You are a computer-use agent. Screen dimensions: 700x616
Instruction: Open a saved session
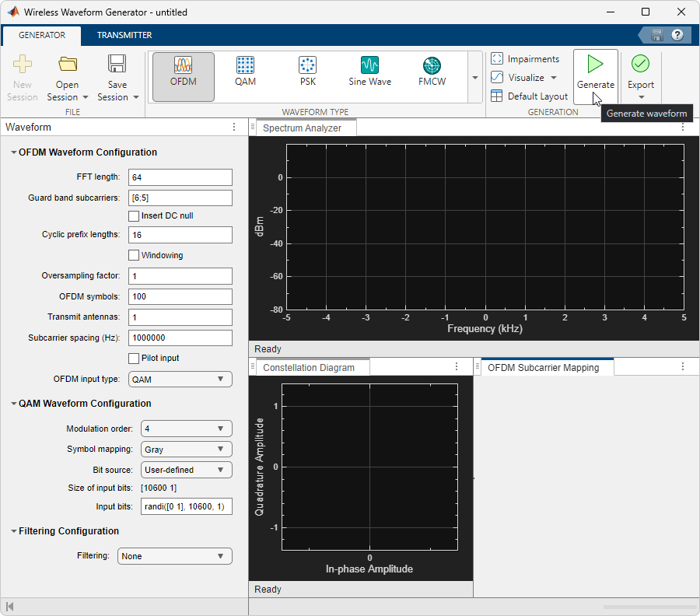tap(67, 74)
